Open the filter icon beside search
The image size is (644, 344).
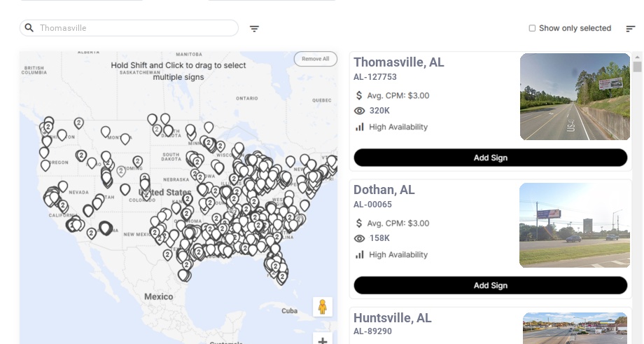point(255,29)
